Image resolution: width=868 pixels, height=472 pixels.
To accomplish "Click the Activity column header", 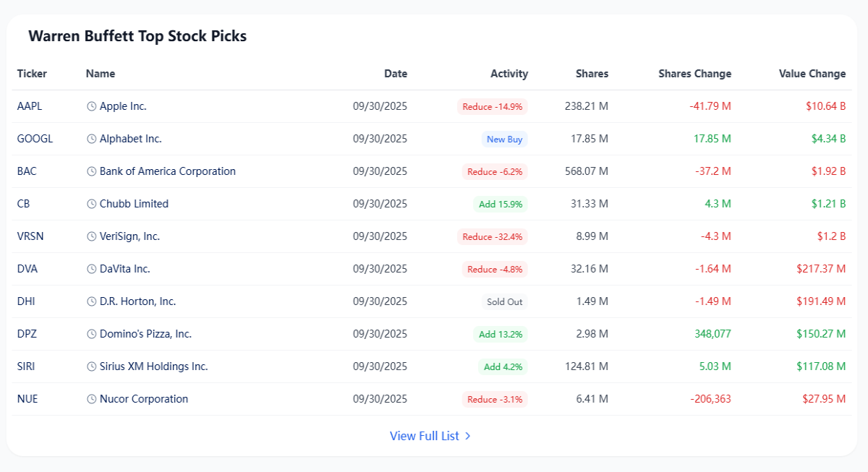I will click(509, 74).
